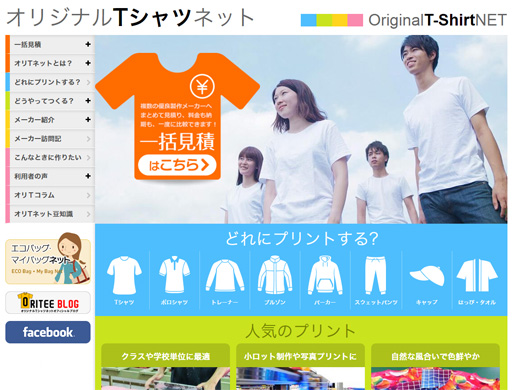Click the yen symbol circle on orange shirt
This screenshot has width=520, height=390.
[x=202, y=86]
